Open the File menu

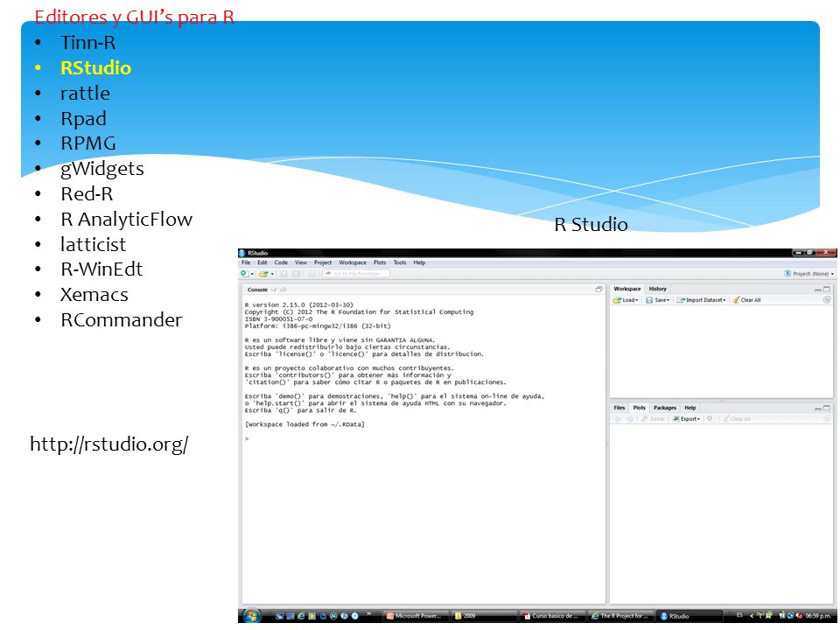click(x=246, y=262)
